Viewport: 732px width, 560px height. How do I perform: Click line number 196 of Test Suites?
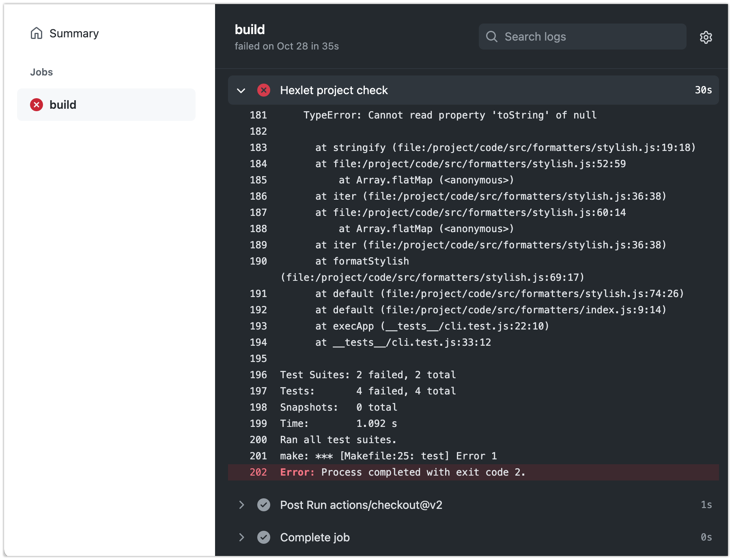coord(258,375)
